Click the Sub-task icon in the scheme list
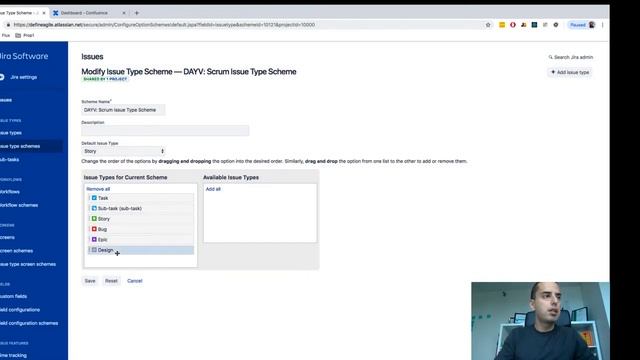This screenshot has width=640, height=360. click(x=94, y=208)
